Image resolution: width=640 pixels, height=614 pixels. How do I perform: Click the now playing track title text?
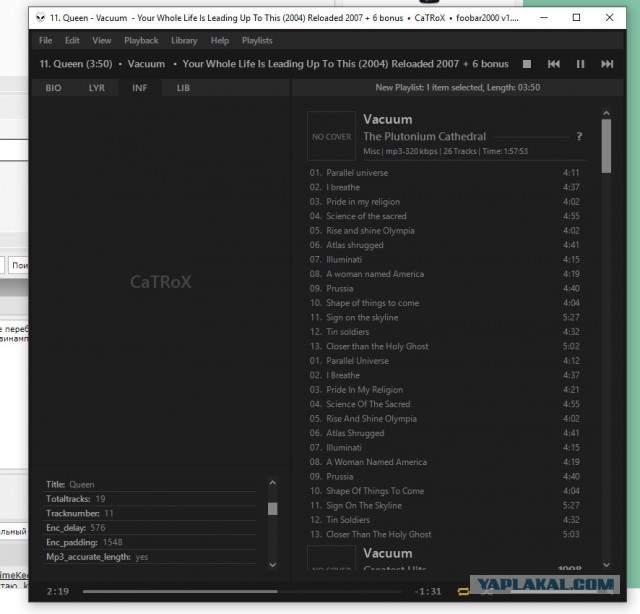coord(274,64)
